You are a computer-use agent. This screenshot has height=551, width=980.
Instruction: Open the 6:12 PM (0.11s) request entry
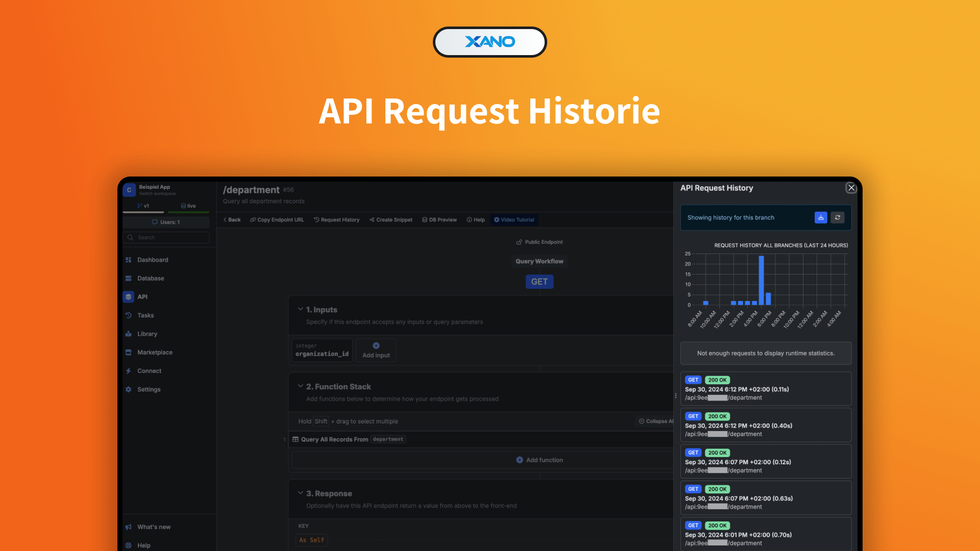(x=766, y=389)
